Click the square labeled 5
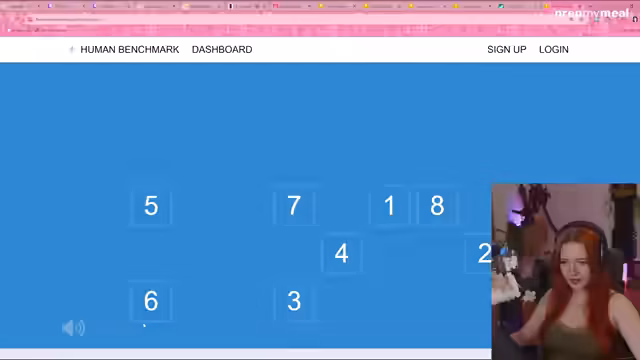Image resolution: width=640 pixels, height=360 pixels. click(151, 206)
